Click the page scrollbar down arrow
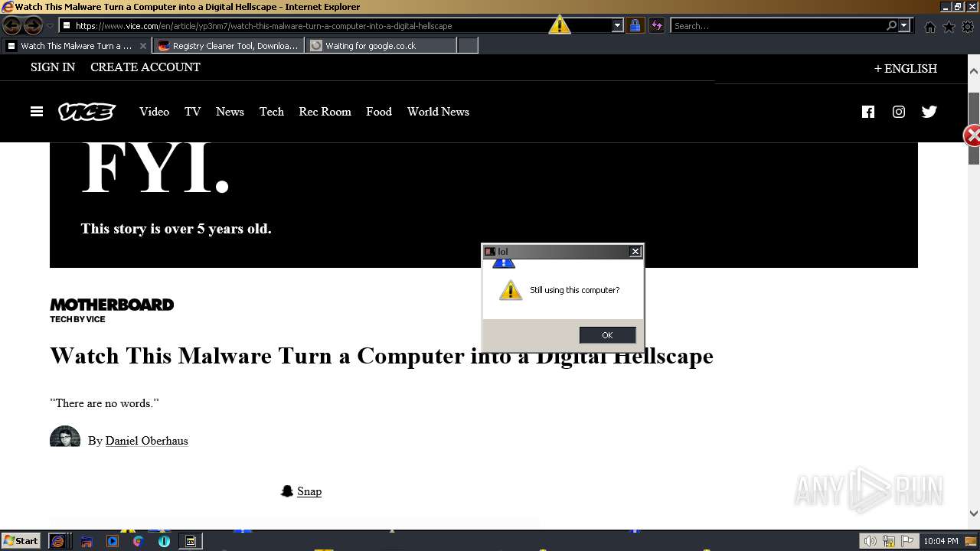980x551 pixels. pos(974,514)
